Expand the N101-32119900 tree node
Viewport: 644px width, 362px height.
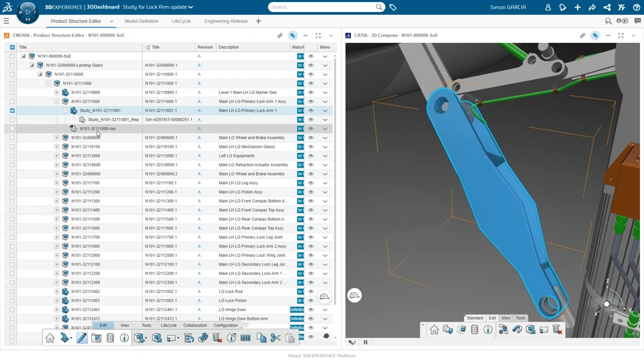pos(56,93)
